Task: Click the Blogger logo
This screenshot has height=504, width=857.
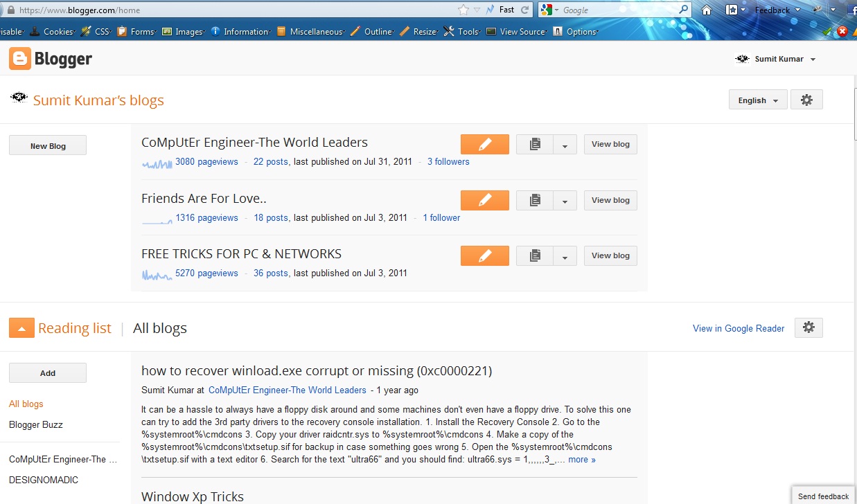Action: [51, 59]
